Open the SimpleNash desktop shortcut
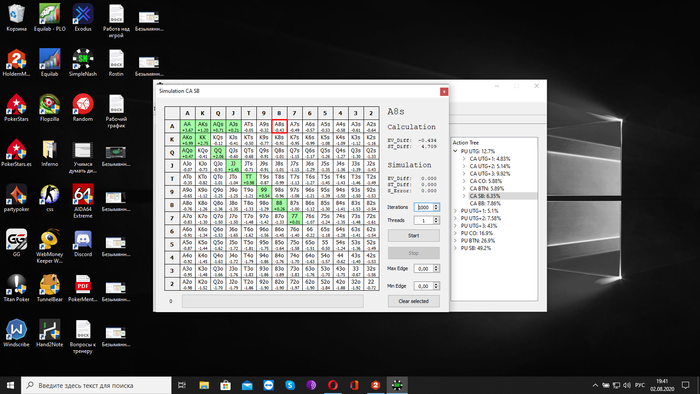The height and width of the screenshot is (394, 700). coord(83,63)
